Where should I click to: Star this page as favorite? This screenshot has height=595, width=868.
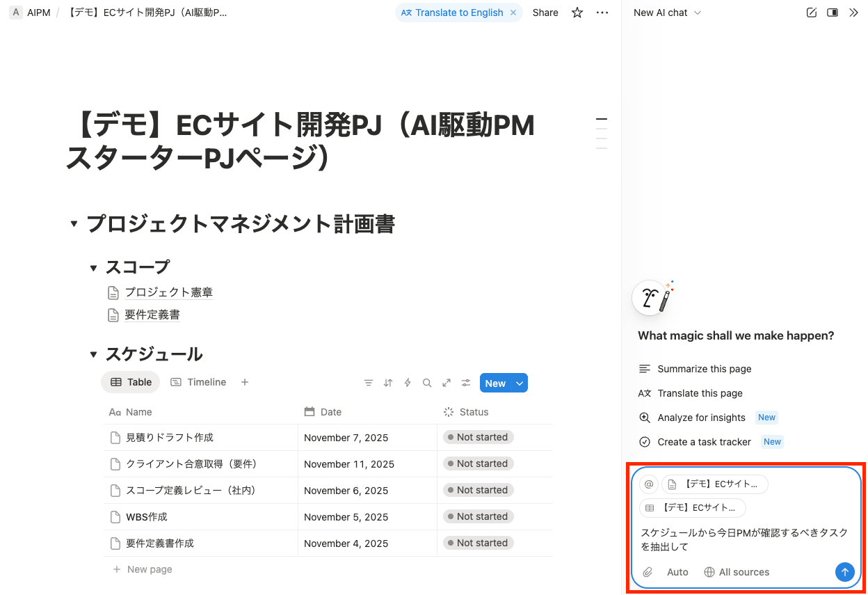coord(577,13)
